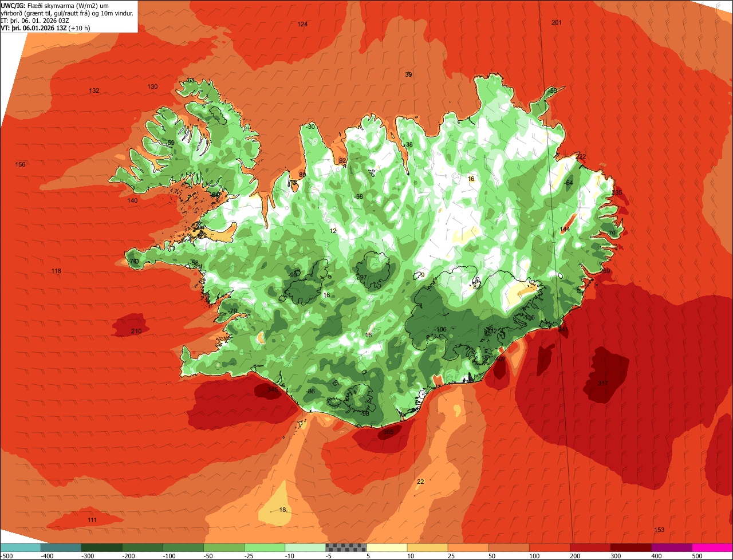Pick the dark green -200 to -100 swatch
Screen dimensions: 733x560
pyautogui.click(x=143, y=547)
